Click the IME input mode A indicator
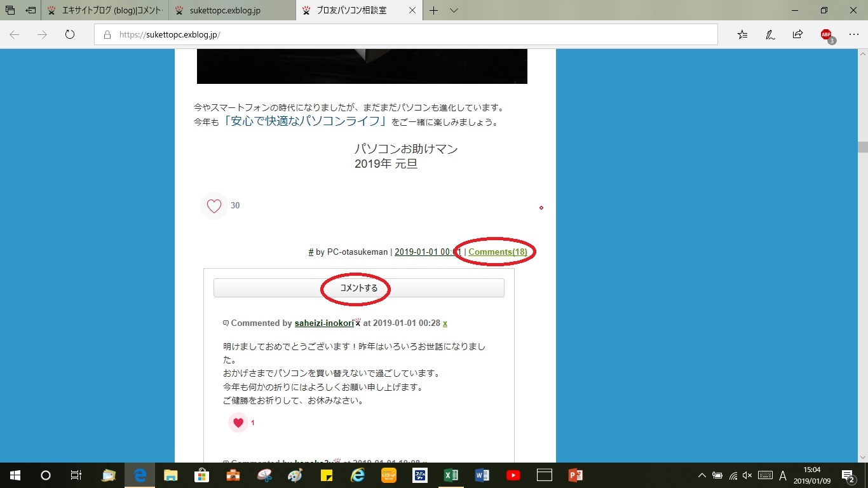The width and height of the screenshot is (868, 488). coord(783,475)
